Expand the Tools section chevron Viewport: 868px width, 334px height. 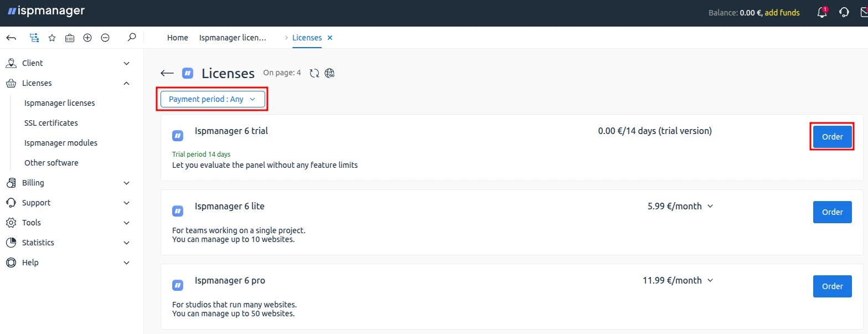pyautogui.click(x=126, y=223)
